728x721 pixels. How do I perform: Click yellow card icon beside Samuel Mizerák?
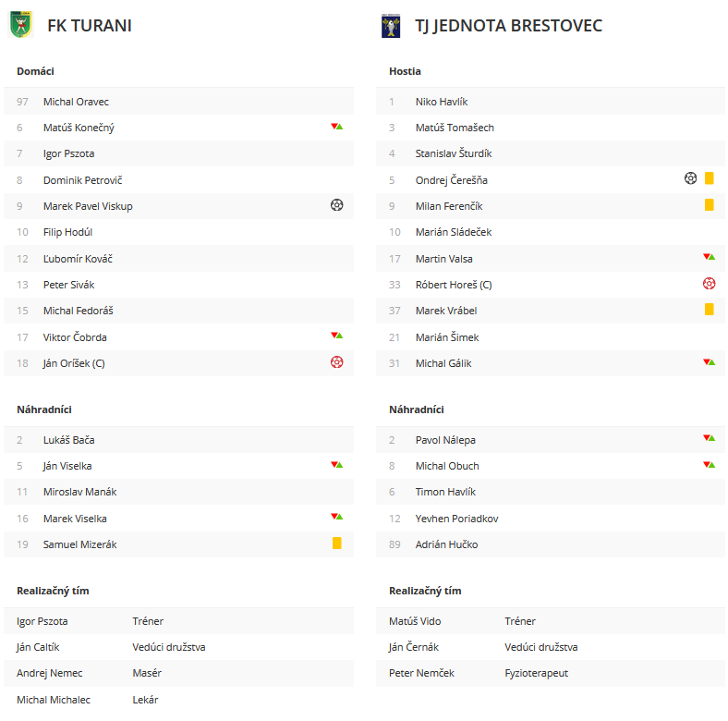coord(337,544)
